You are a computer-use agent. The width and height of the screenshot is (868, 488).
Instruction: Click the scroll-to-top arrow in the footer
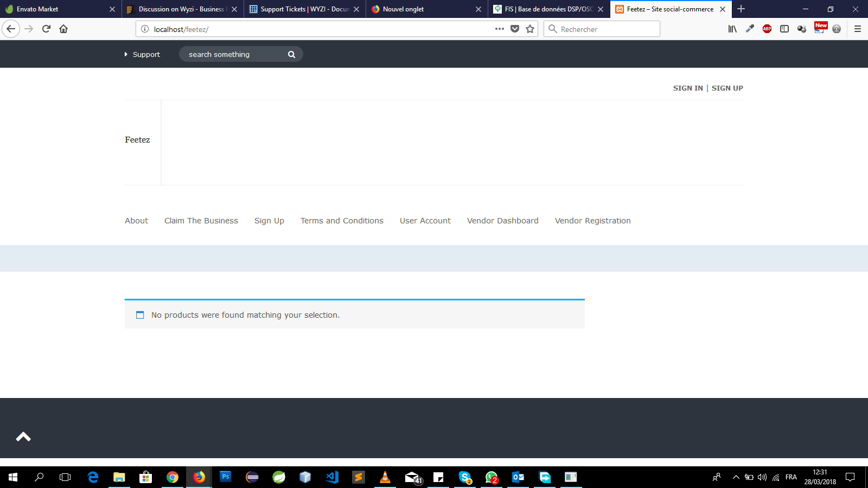tap(23, 436)
